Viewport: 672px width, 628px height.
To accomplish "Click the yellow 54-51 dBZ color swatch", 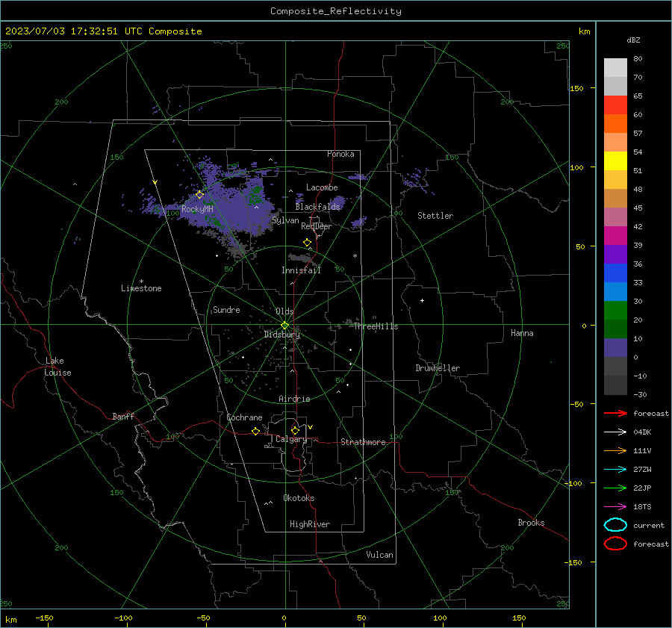I will click(615, 161).
